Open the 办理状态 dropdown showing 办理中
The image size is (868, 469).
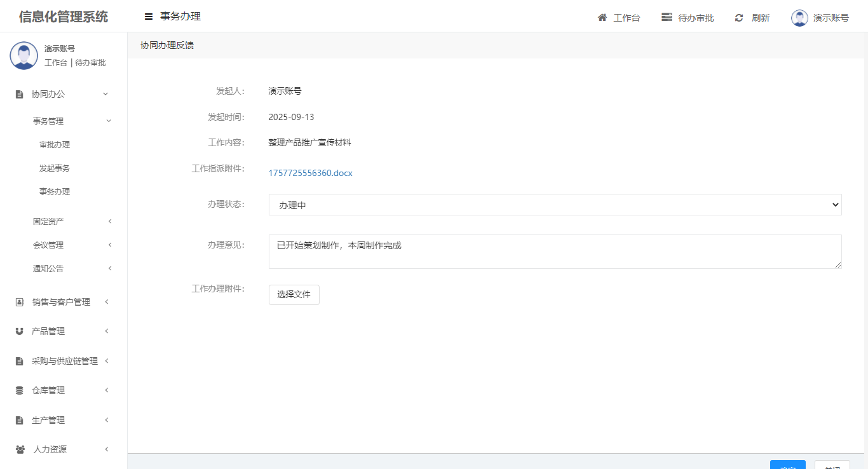coord(555,205)
